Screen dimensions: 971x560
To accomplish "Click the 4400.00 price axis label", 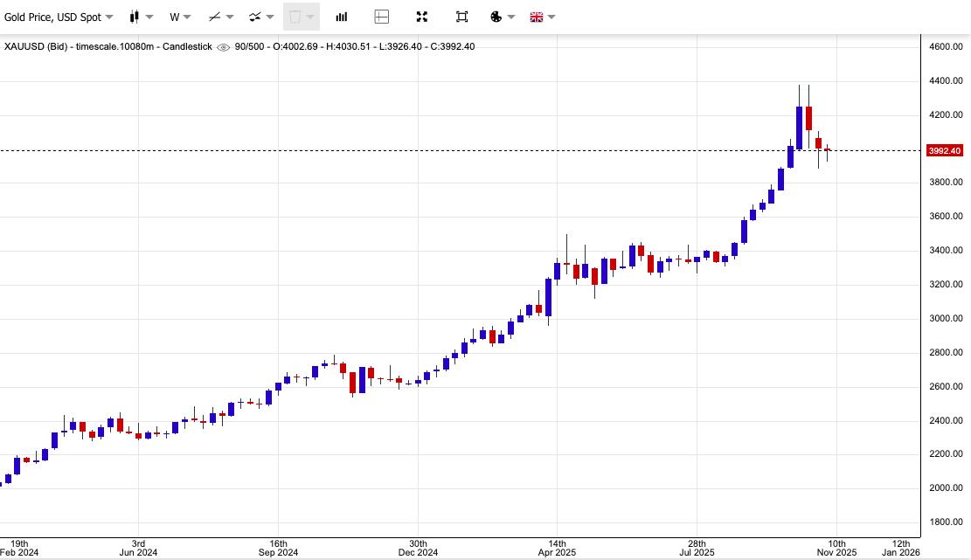I will point(946,80).
